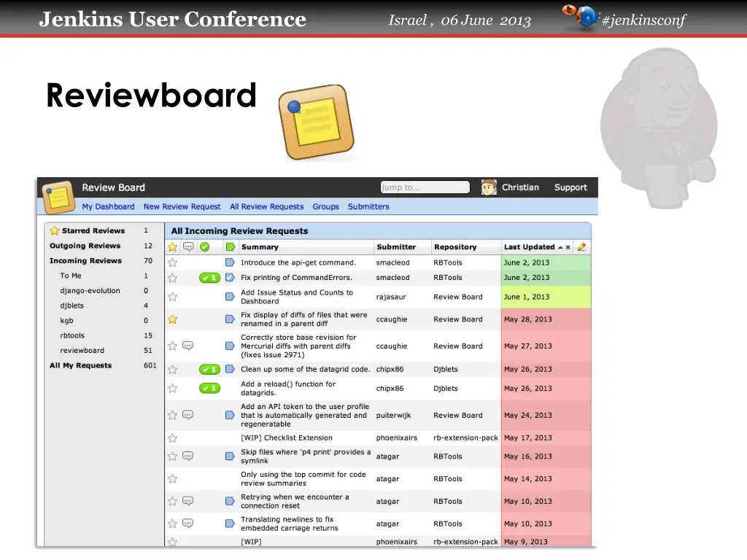The width and height of the screenshot is (747, 560).
Task: Click comment bubble on 'Correctly store base revision' row
Action: (x=188, y=346)
